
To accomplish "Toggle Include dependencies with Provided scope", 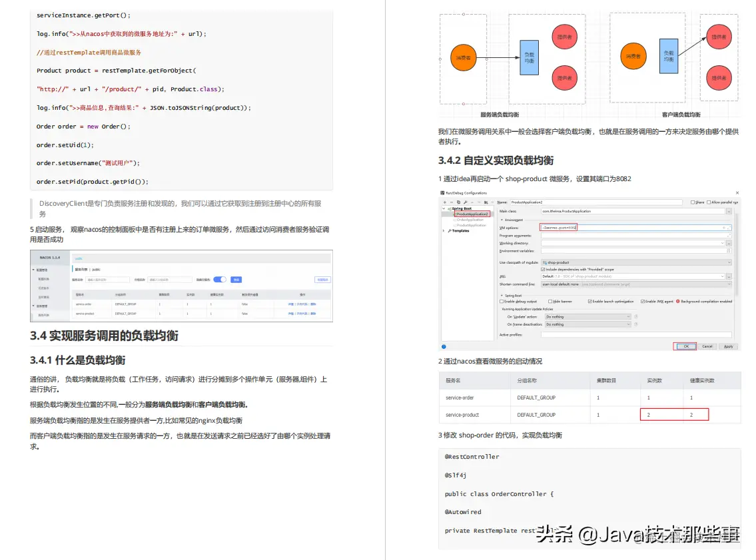I will [543, 270].
